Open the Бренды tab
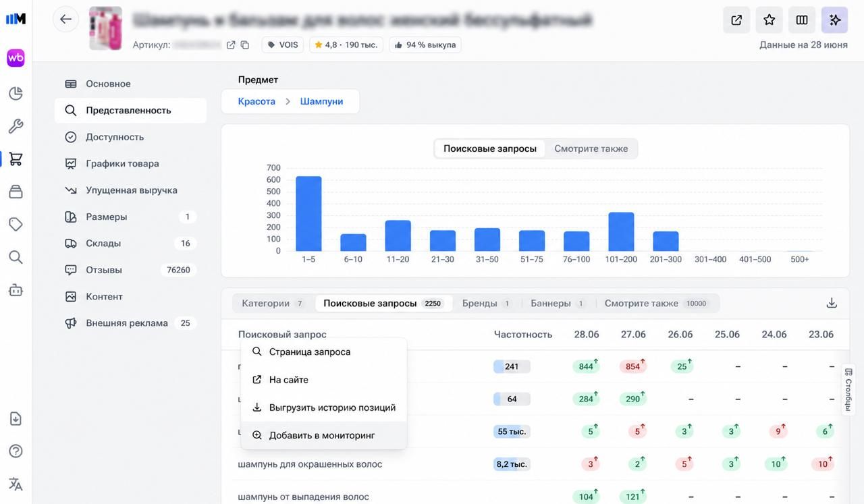 [486, 304]
